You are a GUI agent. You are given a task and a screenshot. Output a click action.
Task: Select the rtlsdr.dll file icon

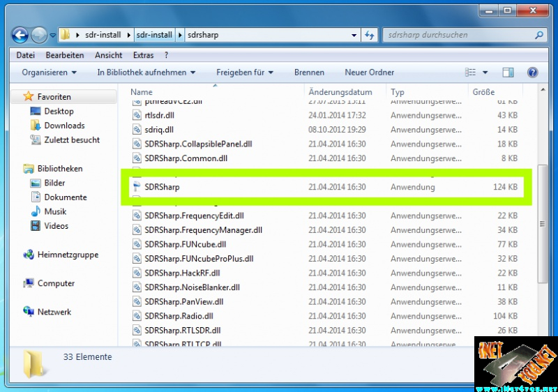point(137,115)
